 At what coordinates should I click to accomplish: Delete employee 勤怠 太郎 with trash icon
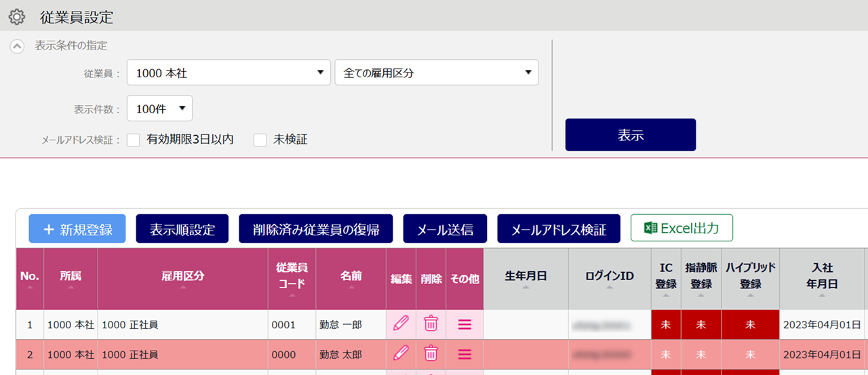[431, 353]
